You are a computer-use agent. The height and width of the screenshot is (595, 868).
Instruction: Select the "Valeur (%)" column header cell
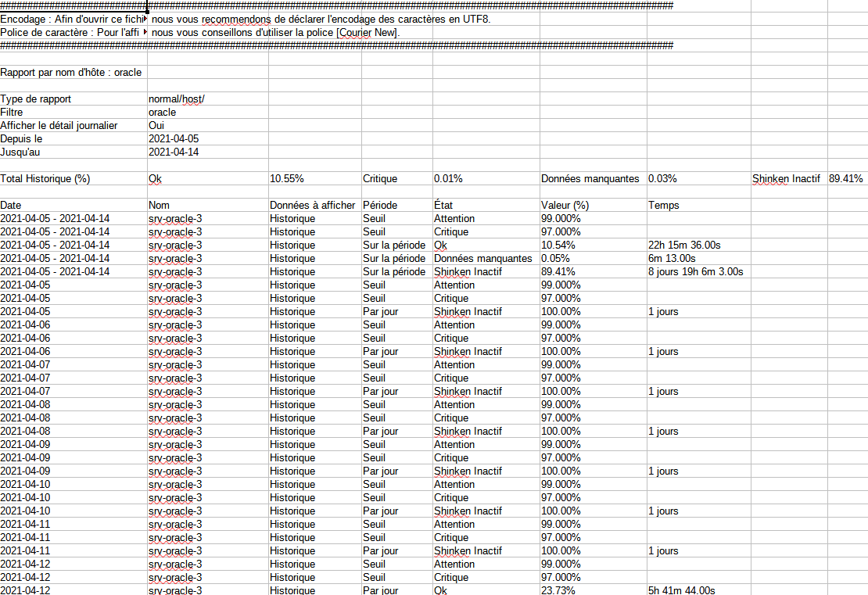pos(565,206)
